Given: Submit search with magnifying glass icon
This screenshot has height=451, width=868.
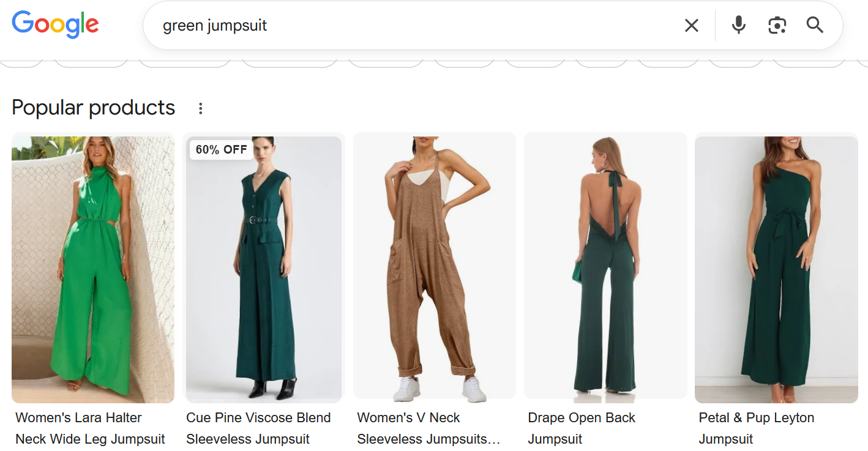Looking at the screenshot, I should (x=815, y=25).
